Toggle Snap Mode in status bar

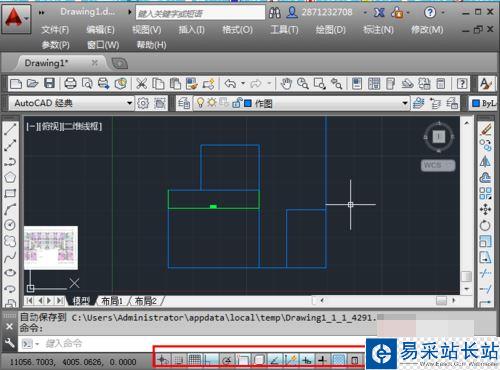click(179, 360)
